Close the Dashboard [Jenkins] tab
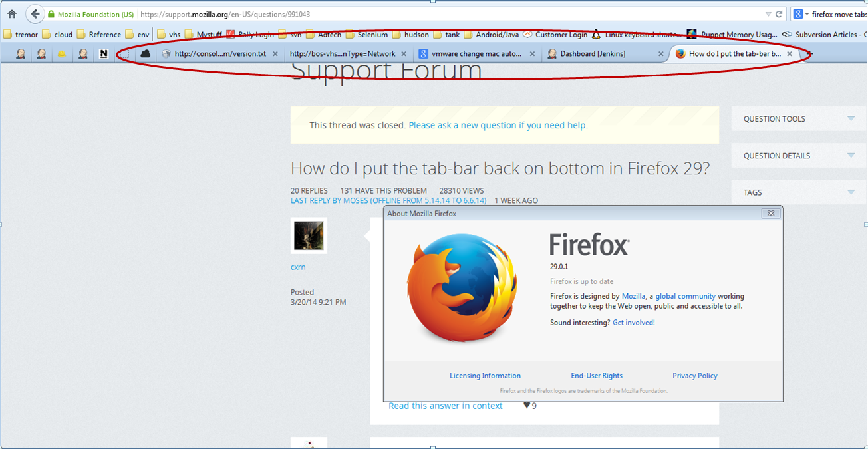The height and width of the screenshot is (449, 868). tap(660, 54)
